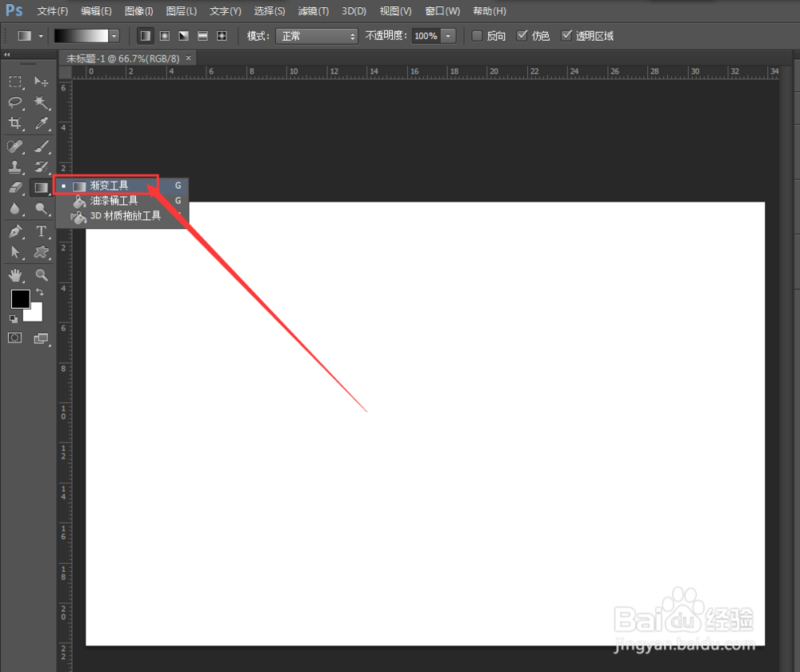Click the Gradient tool in the toolbox

point(42,188)
